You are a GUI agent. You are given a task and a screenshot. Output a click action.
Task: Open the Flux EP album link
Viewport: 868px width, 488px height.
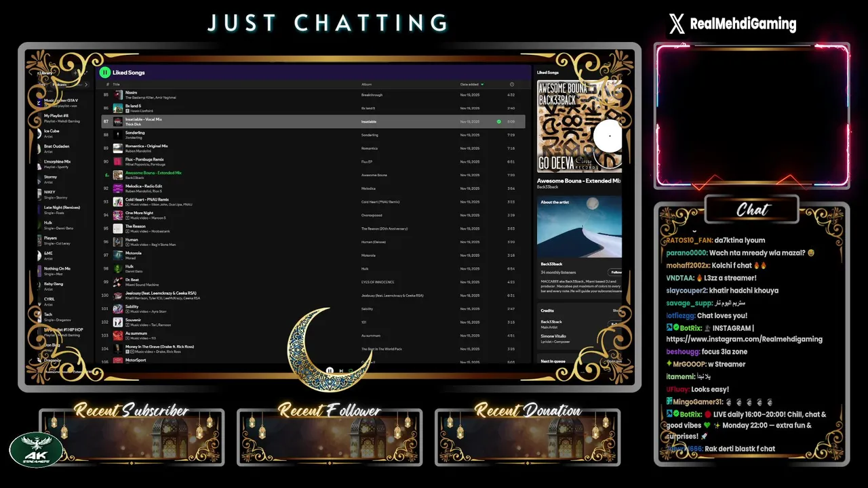tap(367, 162)
